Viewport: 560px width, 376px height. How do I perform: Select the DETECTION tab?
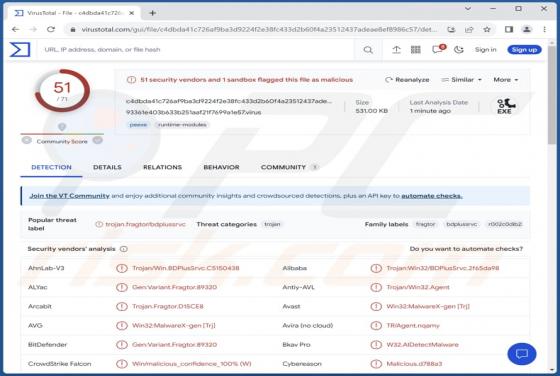click(51, 167)
